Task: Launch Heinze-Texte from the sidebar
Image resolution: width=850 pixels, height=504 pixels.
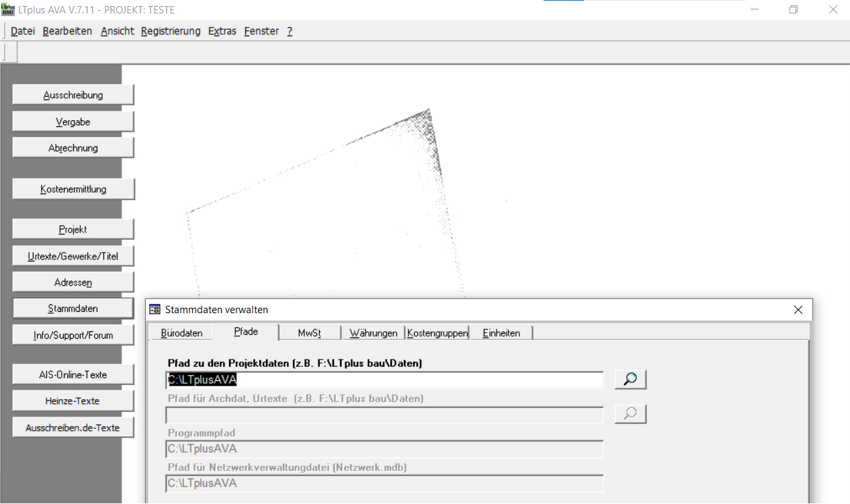Action: point(73,401)
